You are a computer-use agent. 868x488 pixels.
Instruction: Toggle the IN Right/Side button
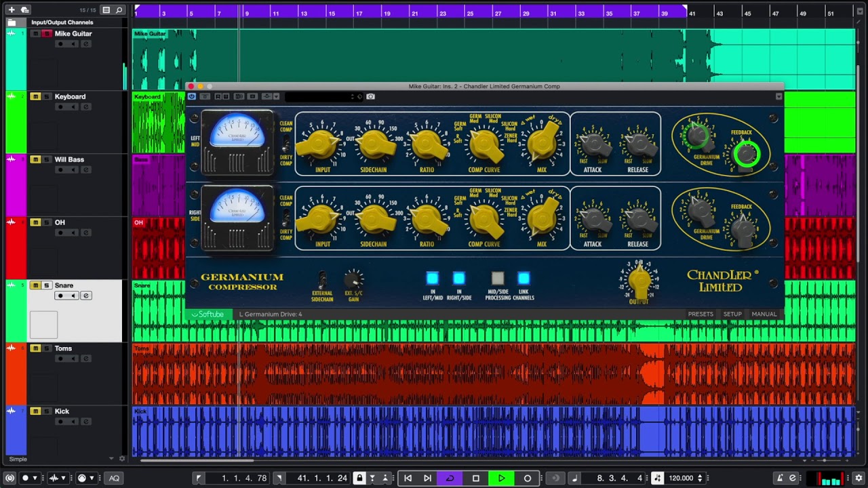pos(458,278)
